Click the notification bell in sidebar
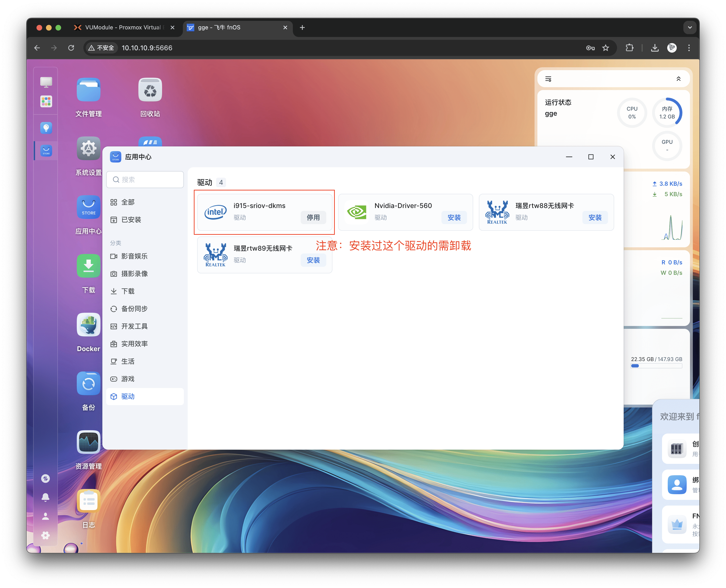Image resolution: width=726 pixels, height=588 pixels. (x=45, y=497)
